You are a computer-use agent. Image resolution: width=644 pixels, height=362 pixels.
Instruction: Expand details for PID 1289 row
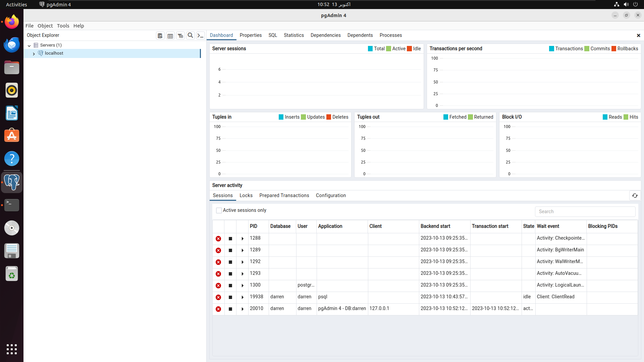[243, 250]
